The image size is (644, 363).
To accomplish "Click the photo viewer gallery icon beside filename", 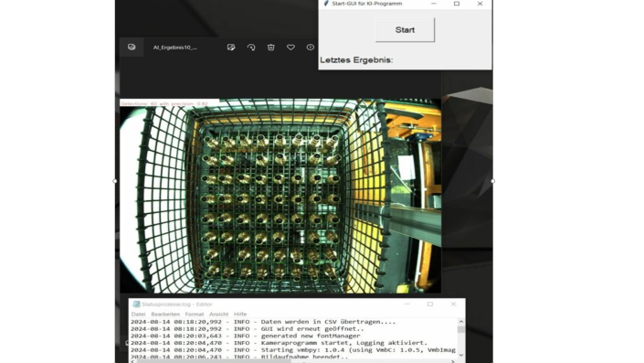I will click(x=132, y=47).
